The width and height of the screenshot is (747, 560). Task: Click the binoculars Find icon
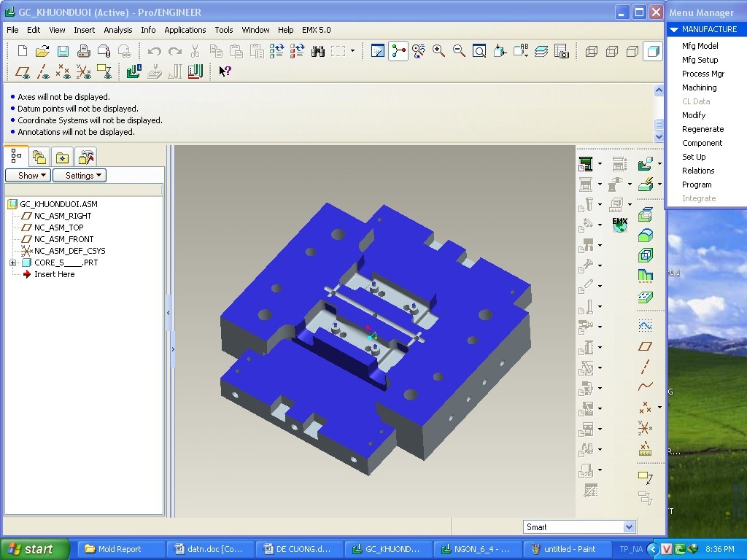[x=317, y=51]
